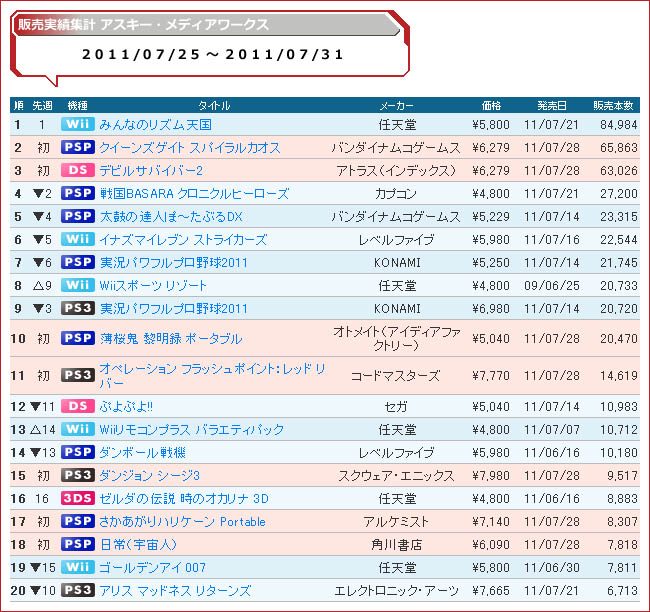Open the 薄桜鬼 黎明録 ポータブル link
650x612 pixels.
click(171, 339)
